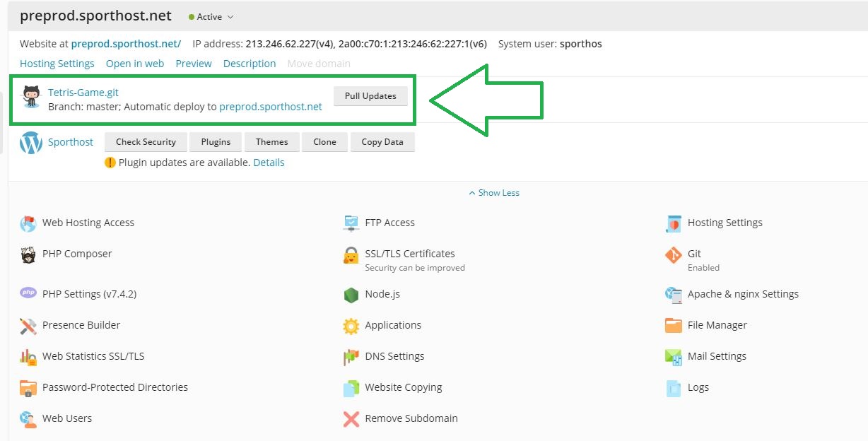Open the Sporthost WordPress instance link
Image resolution: width=868 pixels, height=441 pixels.
coord(71,142)
